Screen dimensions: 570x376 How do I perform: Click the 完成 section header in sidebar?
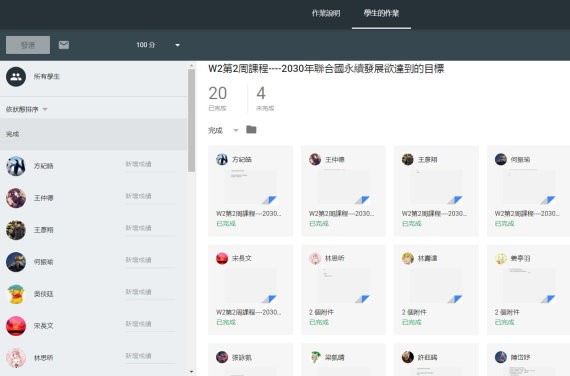[x=94, y=134]
